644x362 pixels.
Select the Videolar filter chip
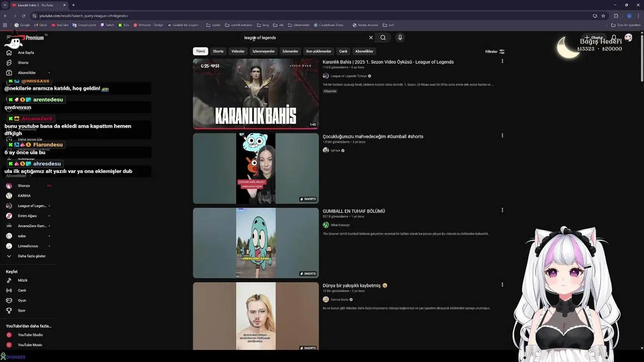tap(238, 51)
